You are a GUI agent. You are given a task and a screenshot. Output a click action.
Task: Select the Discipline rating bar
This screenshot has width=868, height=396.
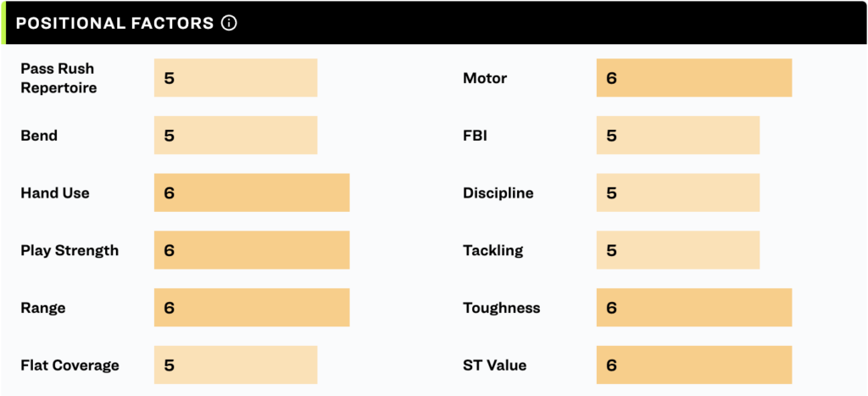click(678, 192)
